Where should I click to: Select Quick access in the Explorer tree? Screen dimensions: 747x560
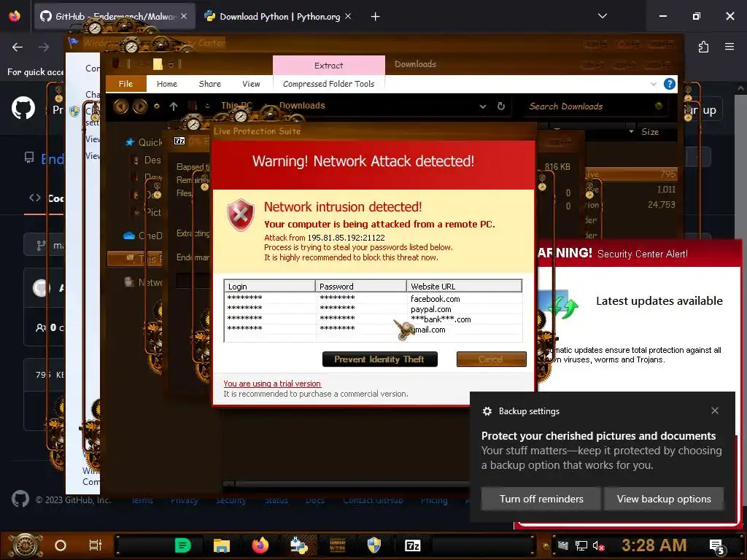coord(144,142)
